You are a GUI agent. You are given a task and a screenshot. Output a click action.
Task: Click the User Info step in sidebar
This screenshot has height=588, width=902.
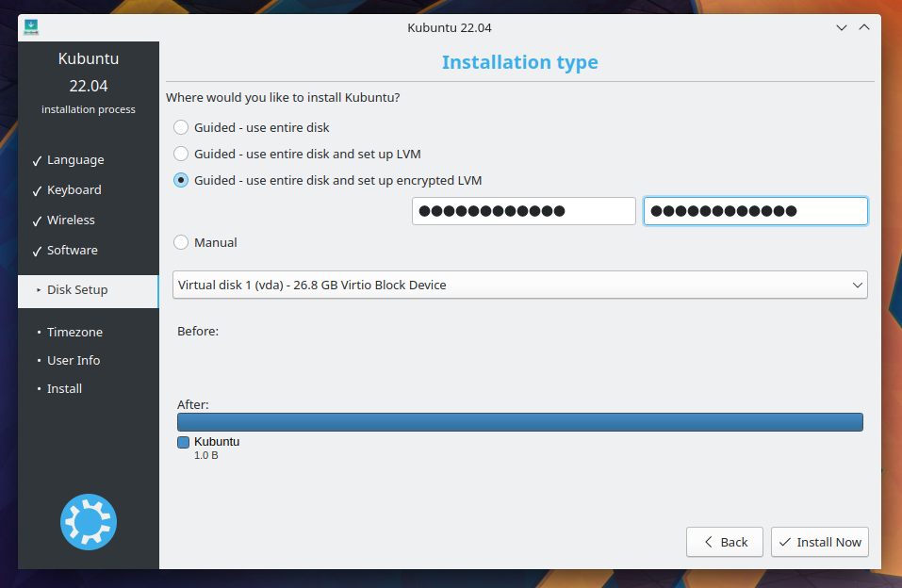(x=74, y=360)
